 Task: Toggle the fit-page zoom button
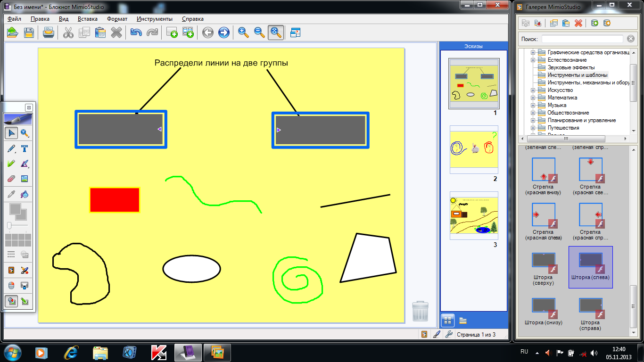pyautogui.click(x=275, y=33)
